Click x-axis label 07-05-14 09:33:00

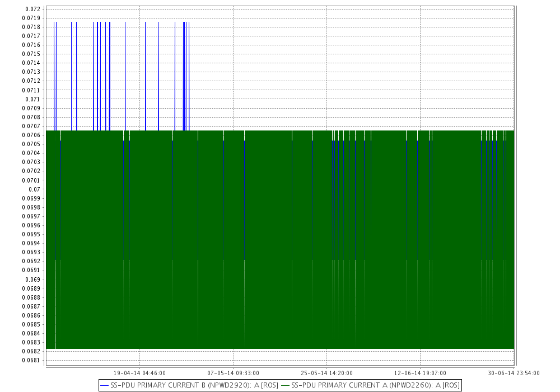click(x=233, y=373)
